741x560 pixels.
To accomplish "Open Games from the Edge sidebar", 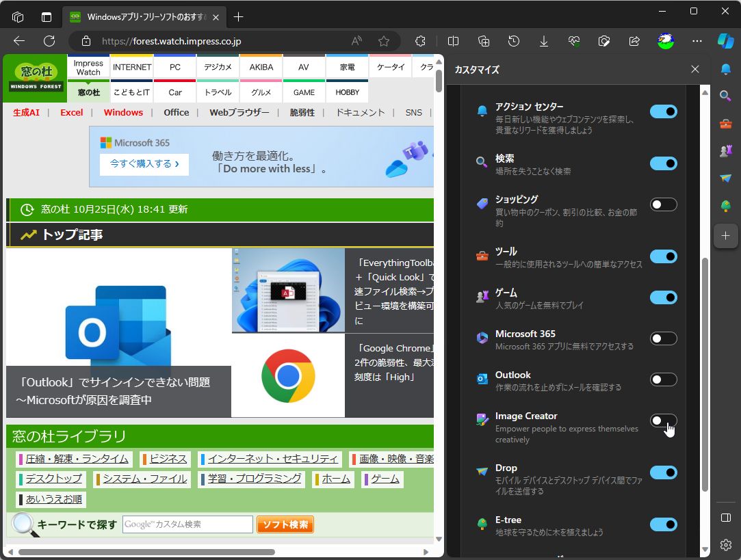I will pos(725,150).
